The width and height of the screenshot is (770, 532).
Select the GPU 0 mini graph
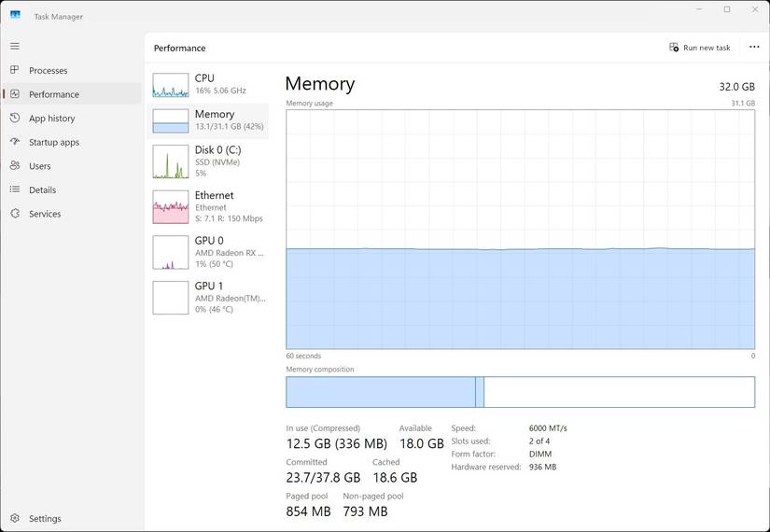171,252
